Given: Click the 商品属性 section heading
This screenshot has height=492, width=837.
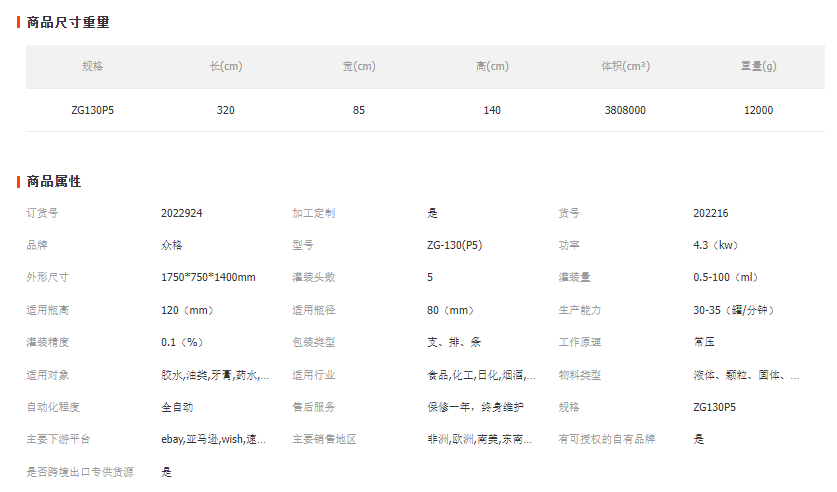Looking at the screenshot, I should tap(54, 181).
